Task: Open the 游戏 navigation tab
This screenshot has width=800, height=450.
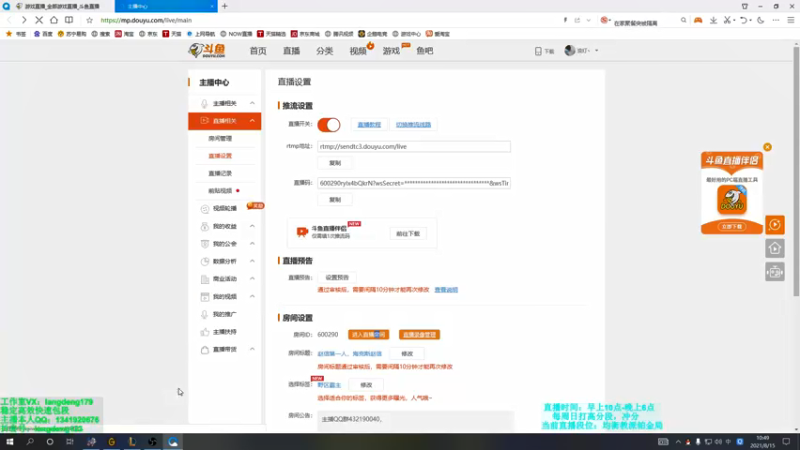Action: 391,51
